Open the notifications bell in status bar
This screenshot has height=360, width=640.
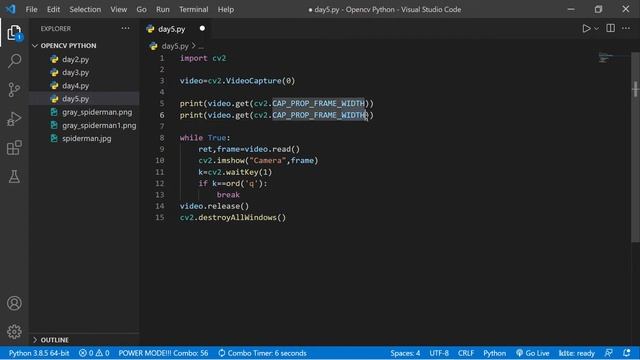pos(627,353)
